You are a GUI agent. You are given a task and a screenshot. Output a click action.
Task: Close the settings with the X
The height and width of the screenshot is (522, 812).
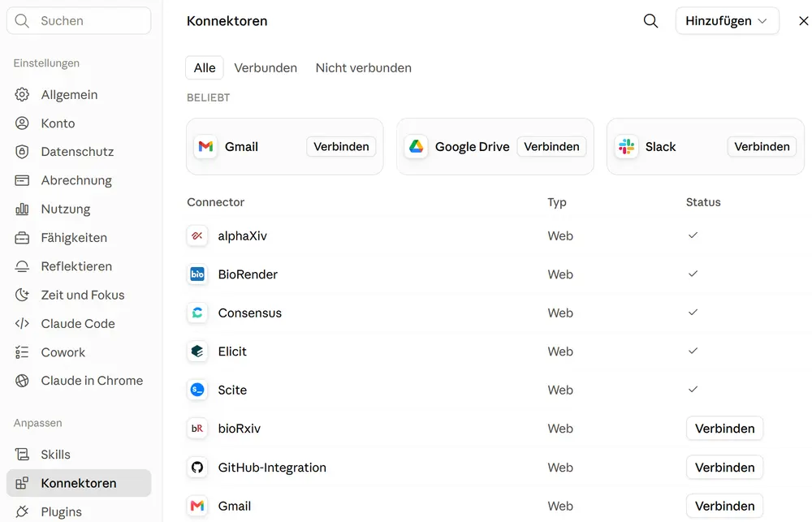803,21
